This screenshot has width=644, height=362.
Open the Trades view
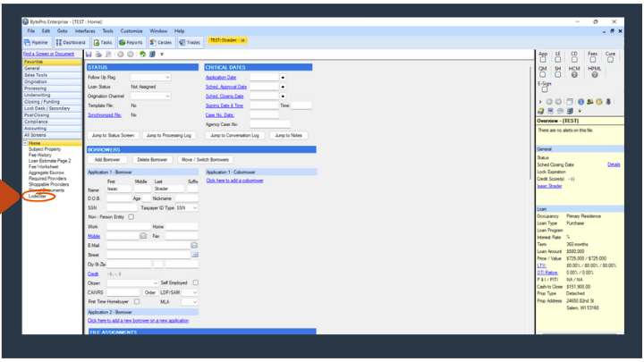190,42
